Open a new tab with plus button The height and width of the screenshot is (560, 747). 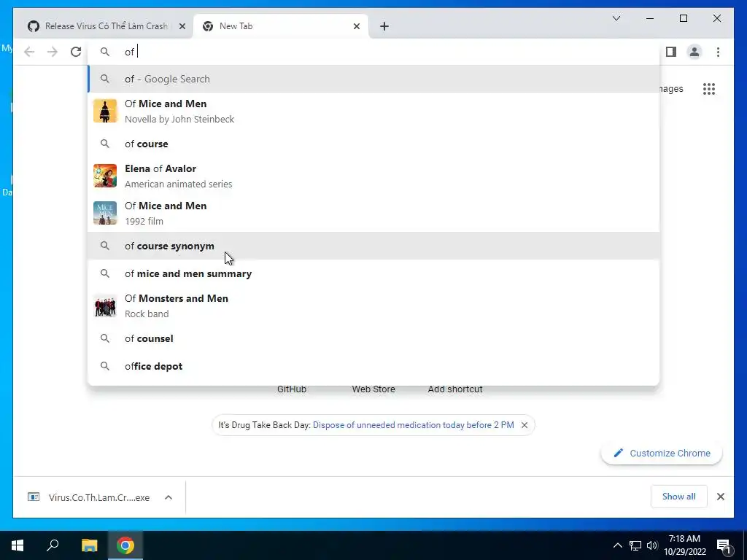pyautogui.click(x=384, y=26)
